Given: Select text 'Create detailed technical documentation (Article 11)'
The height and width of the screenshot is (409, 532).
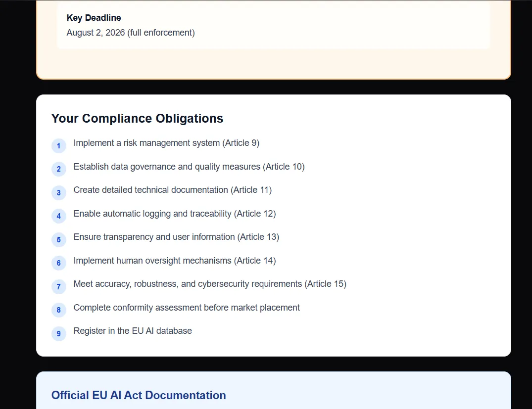Looking at the screenshot, I should [x=173, y=190].
